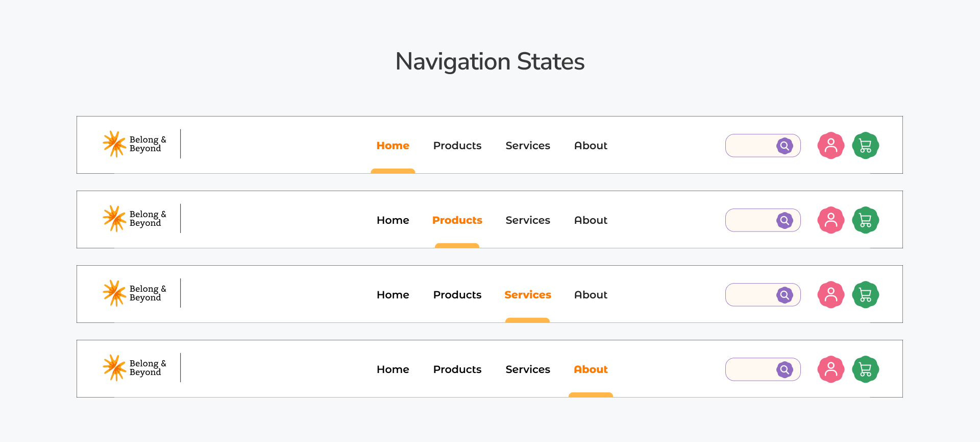The image size is (980, 442).
Task: Open the shopping cart in the second navbar
Action: (x=865, y=220)
